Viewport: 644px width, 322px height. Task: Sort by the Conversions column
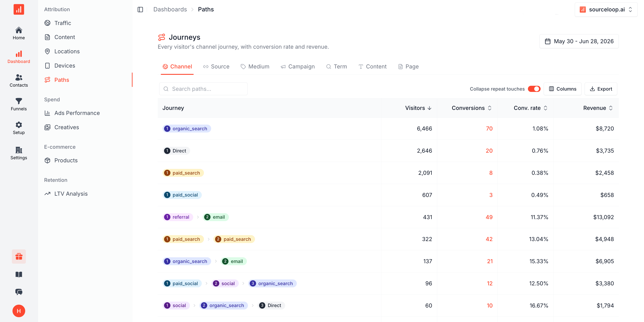point(471,108)
